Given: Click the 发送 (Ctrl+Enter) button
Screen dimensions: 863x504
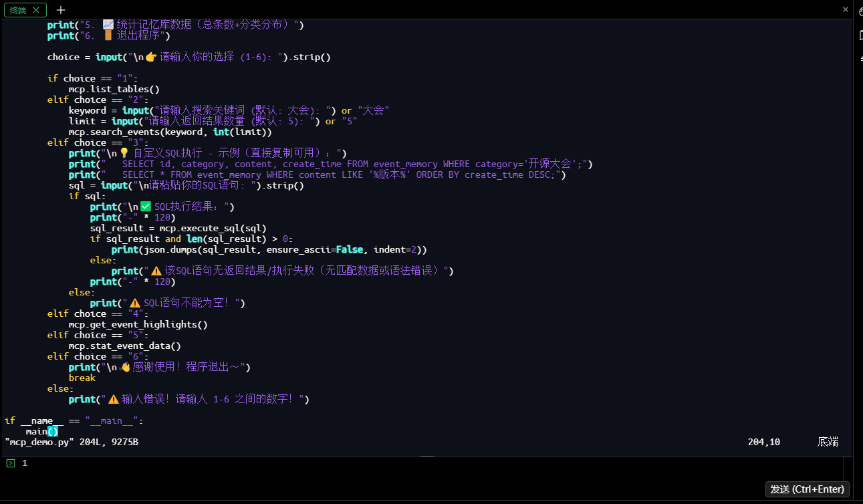Looking at the screenshot, I should [807, 489].
